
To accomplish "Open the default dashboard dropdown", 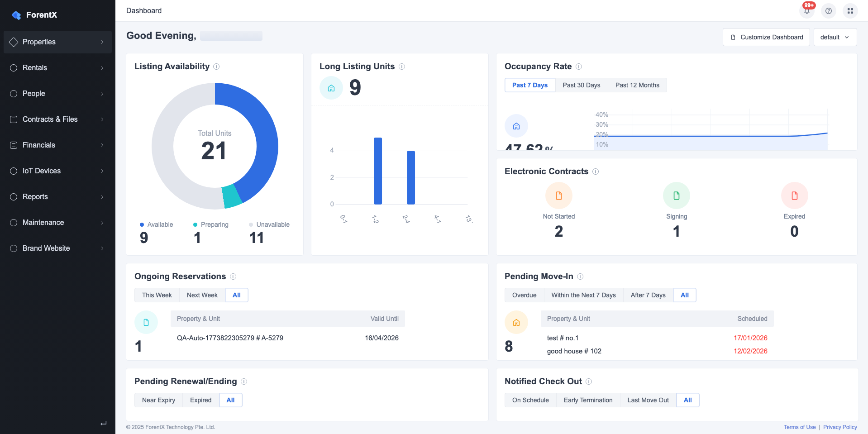I will click(x=835, y=38).
